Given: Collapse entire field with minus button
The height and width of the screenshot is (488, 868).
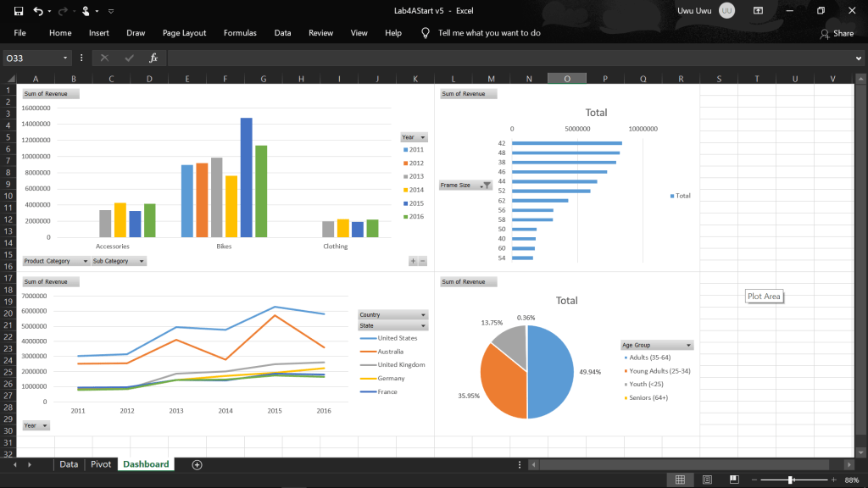Looking at the screenshot, I should 422,261.
